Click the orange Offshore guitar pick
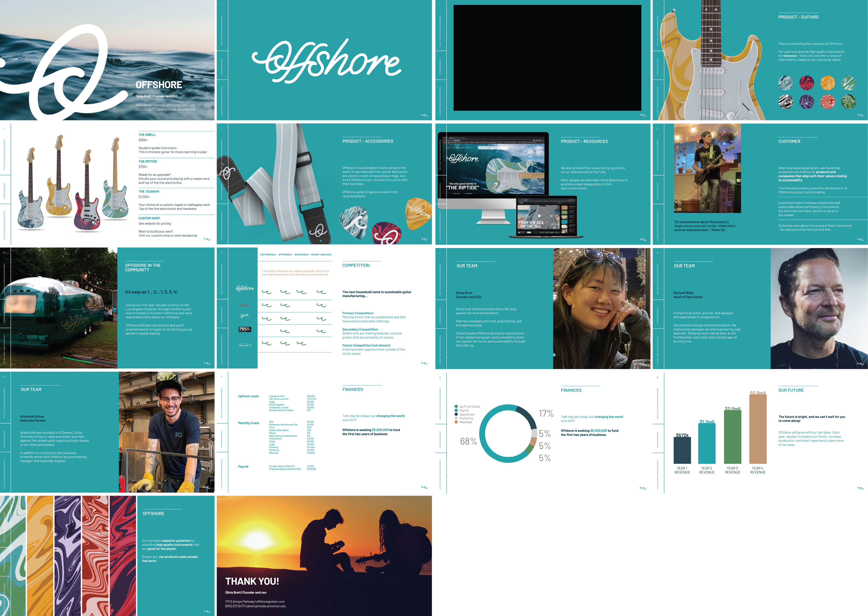The image size is (868, 616). point(418,213)
